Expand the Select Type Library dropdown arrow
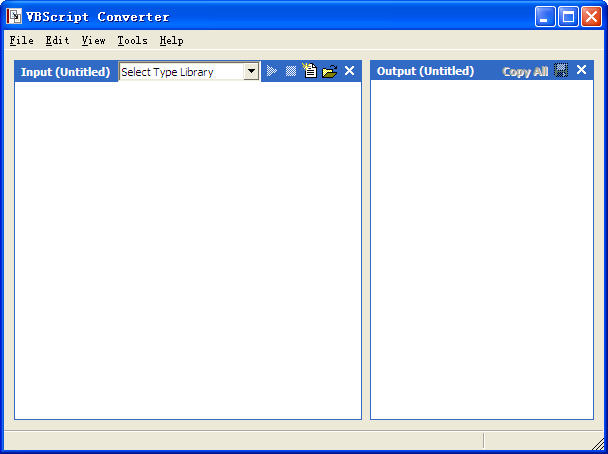Image resolution: width=608 pixels, height=454 pixels. point(251,71)
